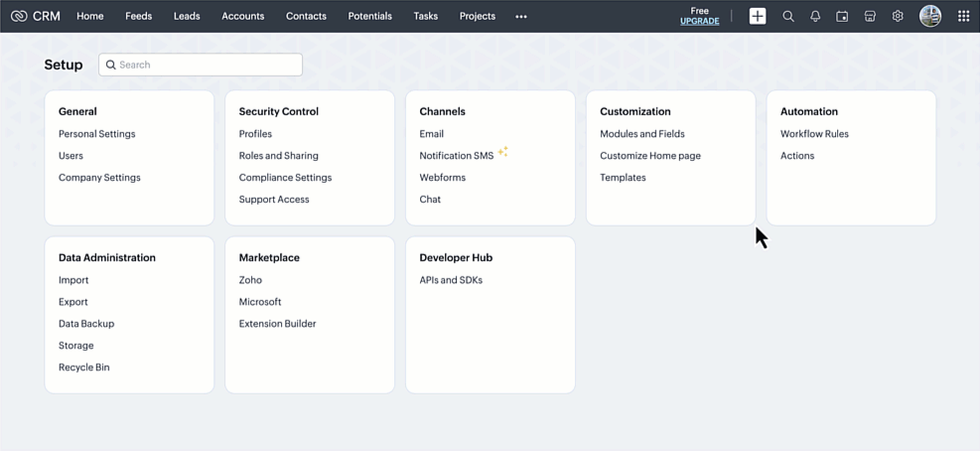Open Recycle Bin in Data Administration
This screenshot has height=451, width=980.
(x=84, y=368)
